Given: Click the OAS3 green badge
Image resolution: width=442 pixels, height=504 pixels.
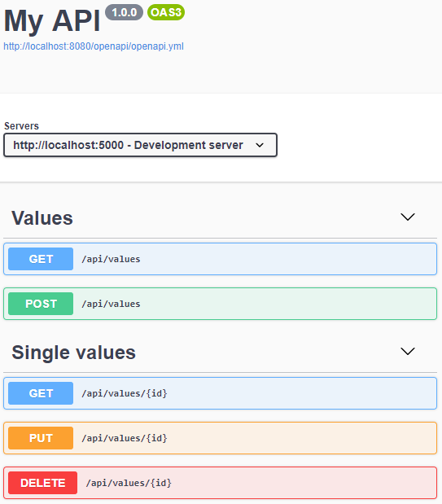Looking at the screenshot, I should pos(166,12).
